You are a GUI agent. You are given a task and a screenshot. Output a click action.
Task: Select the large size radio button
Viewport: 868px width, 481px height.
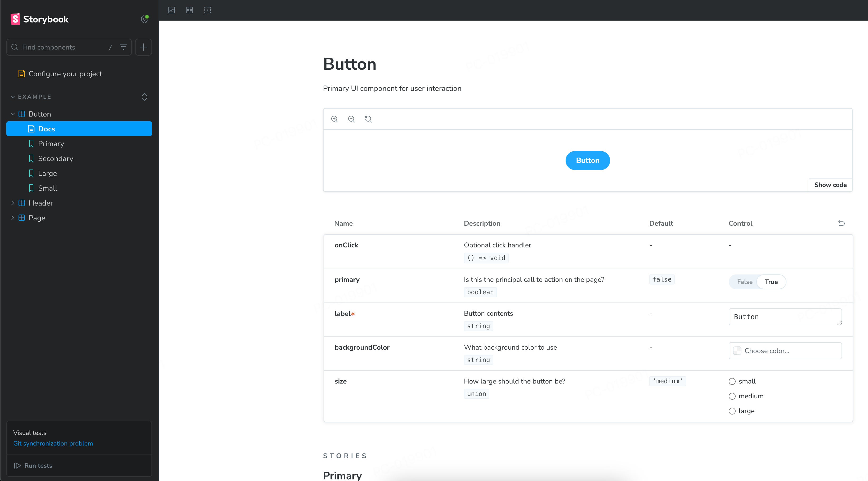732,411
